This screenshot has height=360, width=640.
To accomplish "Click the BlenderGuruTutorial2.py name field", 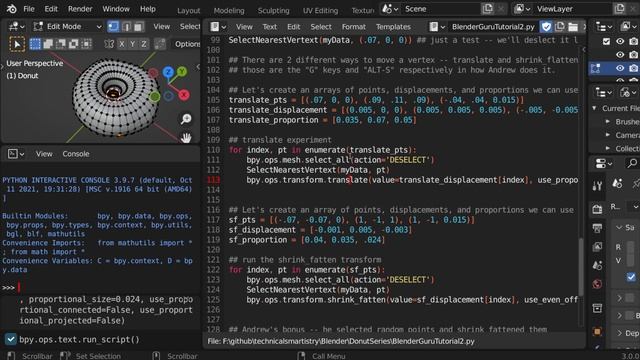I will pyautogui.click(x=493, y=27).
